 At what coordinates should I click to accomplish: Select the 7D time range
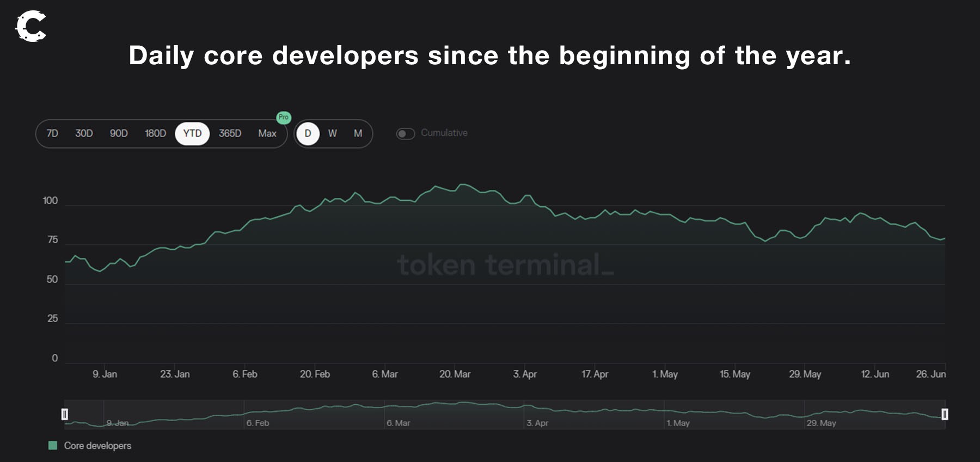52,134
